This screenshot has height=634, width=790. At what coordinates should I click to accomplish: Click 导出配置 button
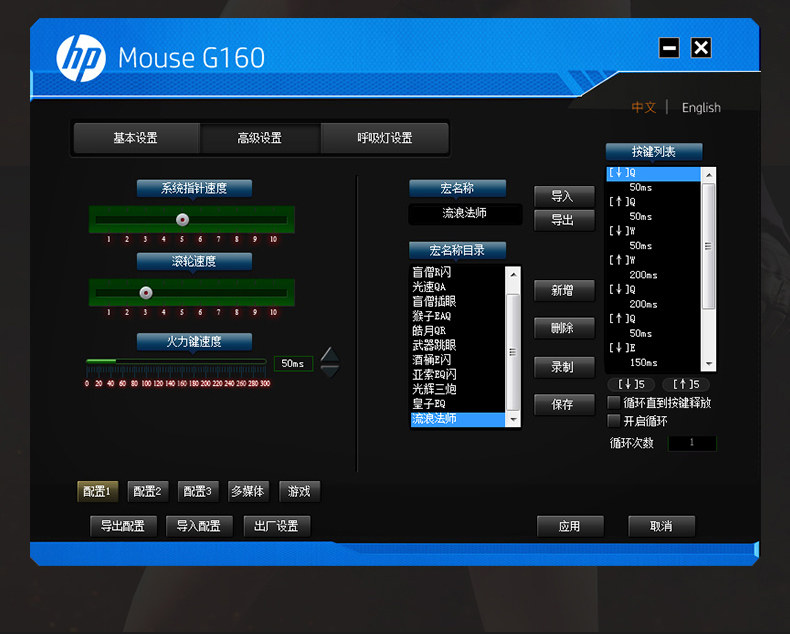pyautogui.click(x=123, y=526)
